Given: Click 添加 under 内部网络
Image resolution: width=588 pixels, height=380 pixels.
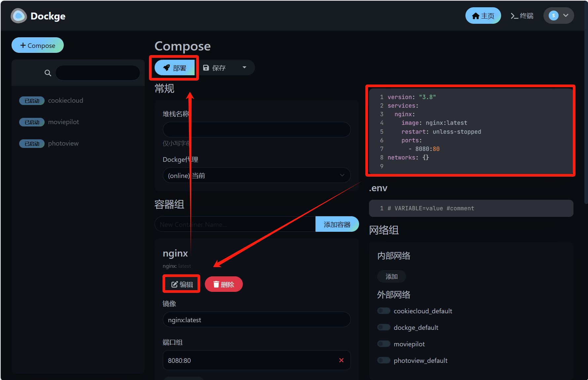Looking at the screenshot, I should coord(391,276).
